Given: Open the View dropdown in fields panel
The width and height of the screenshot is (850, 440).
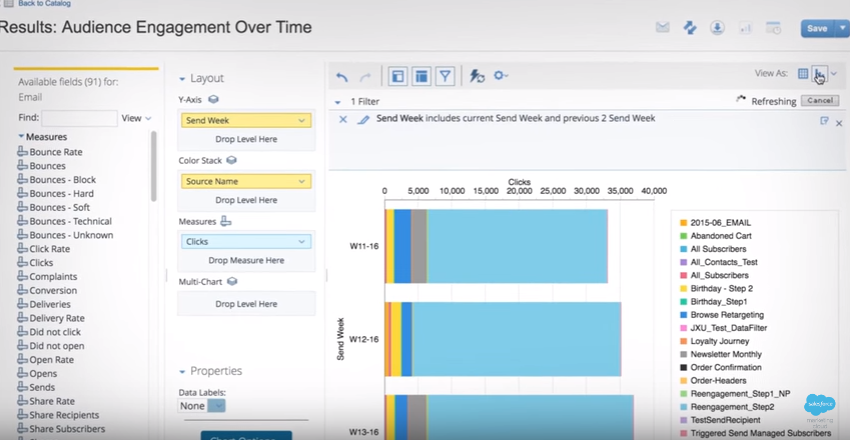Looking at the screenshot, I should (136, 118).
